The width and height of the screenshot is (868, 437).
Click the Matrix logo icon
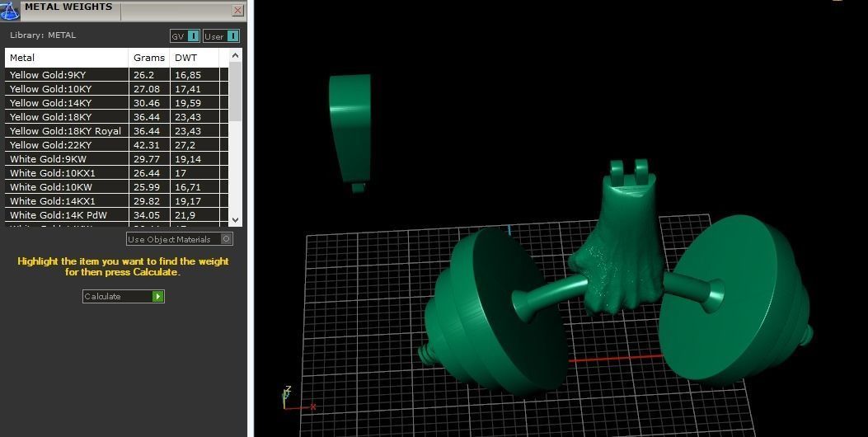click(x=9, y=10)
